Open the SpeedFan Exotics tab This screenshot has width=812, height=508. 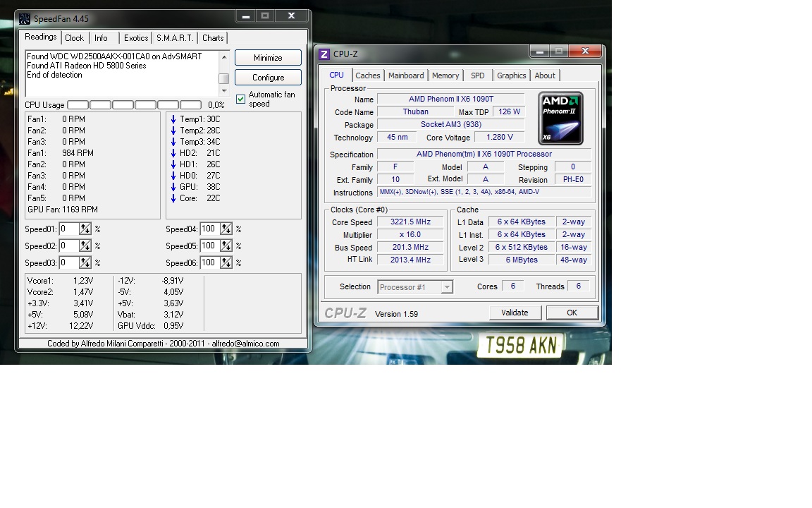tap(136, 38)
